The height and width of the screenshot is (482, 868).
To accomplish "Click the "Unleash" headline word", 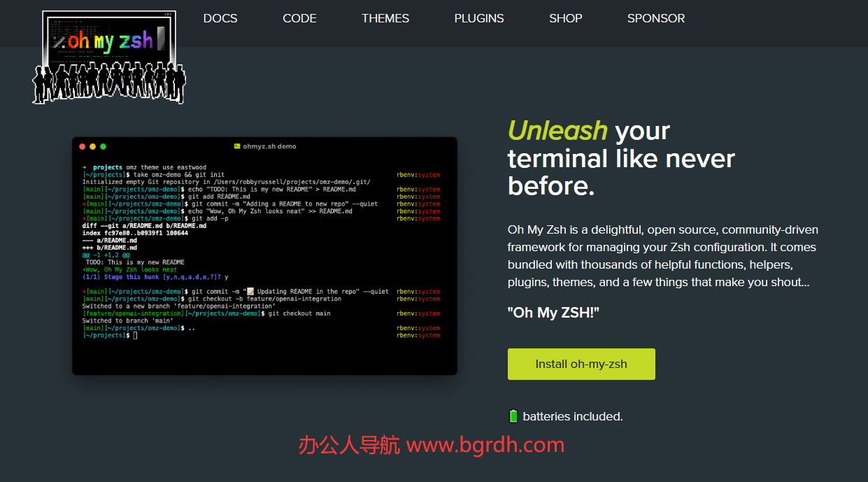I will coord(557,131).
